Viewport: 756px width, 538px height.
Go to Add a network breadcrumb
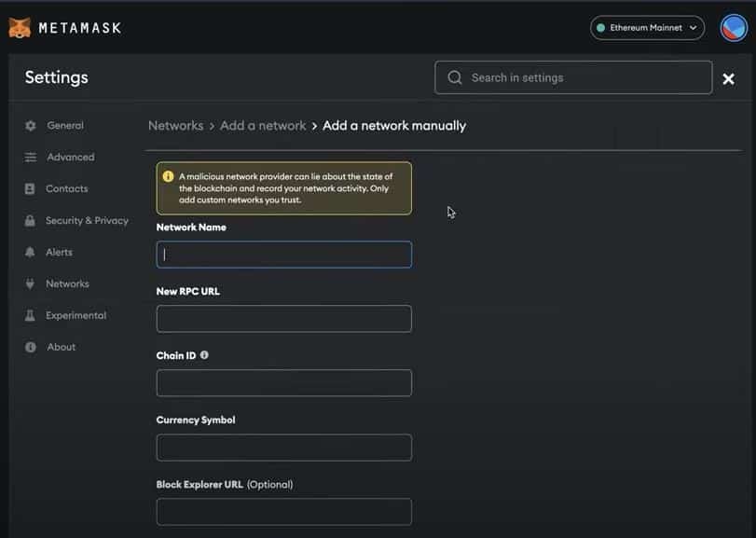263,125
